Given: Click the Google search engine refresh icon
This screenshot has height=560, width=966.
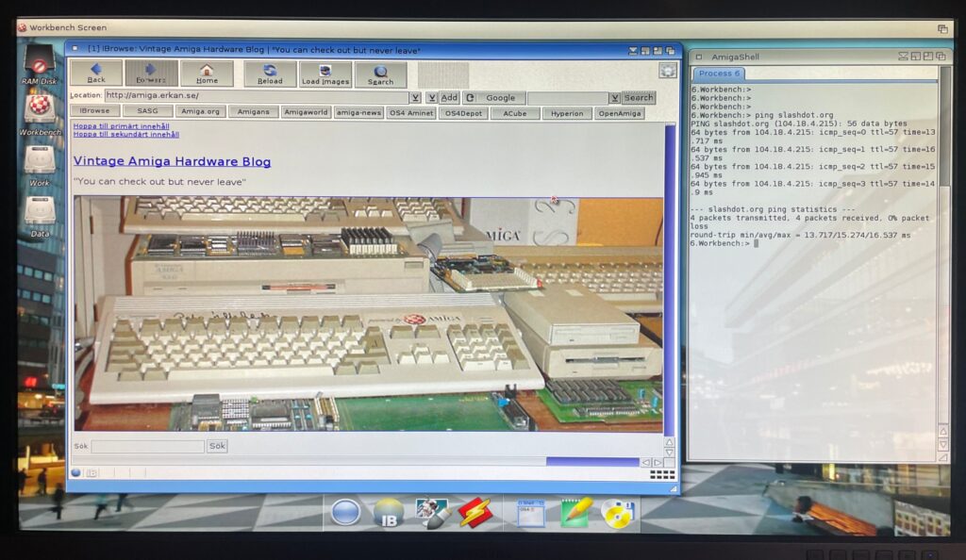Looking at the screenshot, I should 470,97.
